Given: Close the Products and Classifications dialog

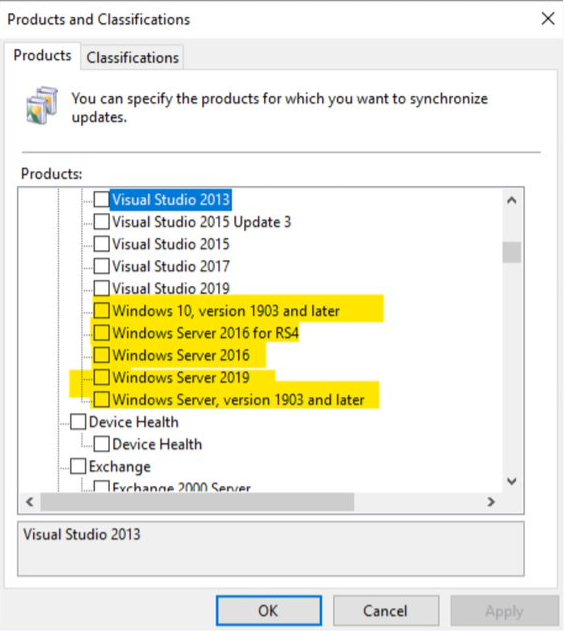Looking at the screenshot, I should [x=548, y=19].
